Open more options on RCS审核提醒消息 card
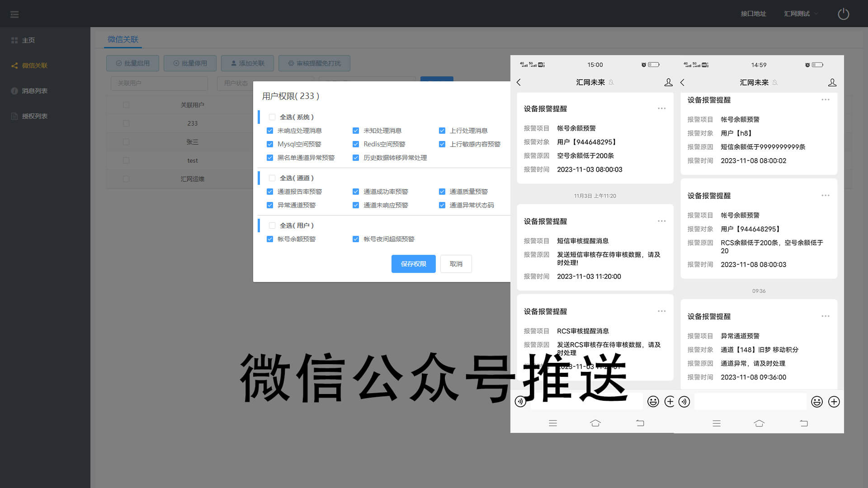Viewport: 868px width, 488px height. (662, 311)
